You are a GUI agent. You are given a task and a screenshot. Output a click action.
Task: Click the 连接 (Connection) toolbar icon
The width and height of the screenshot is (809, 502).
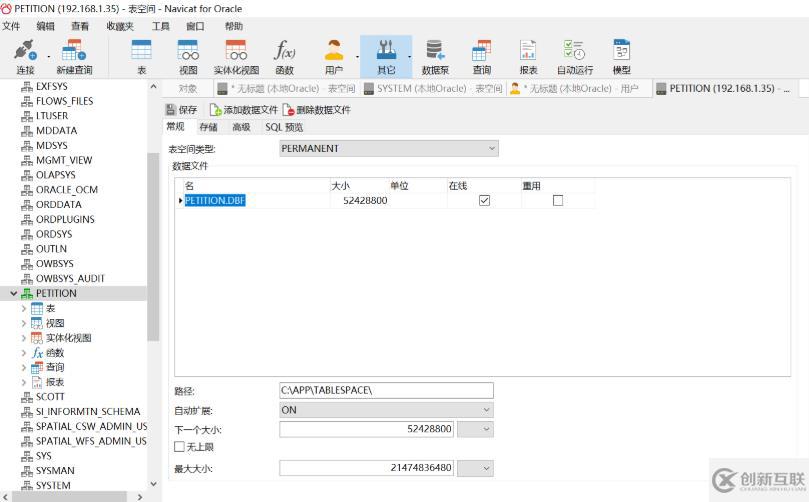[x=25, y=56]
